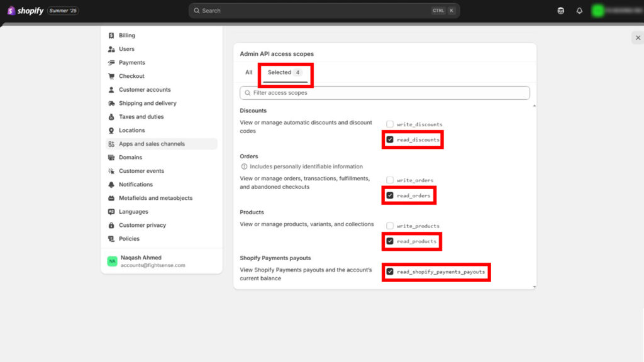Click the top Search bar
Screen dimensions: 644x362
tap(324, 11)
